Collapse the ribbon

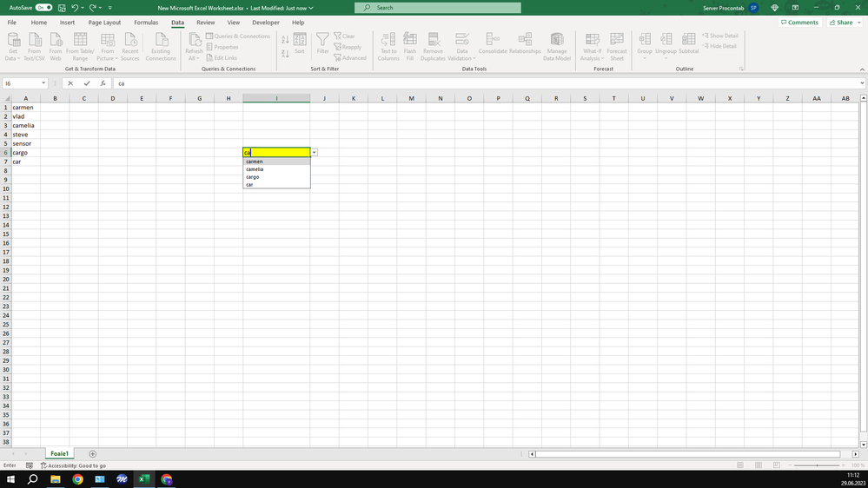pyautogui.click(x=862, y=69)
